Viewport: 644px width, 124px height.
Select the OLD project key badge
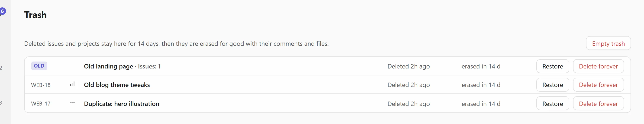click(x=39, y=66)
